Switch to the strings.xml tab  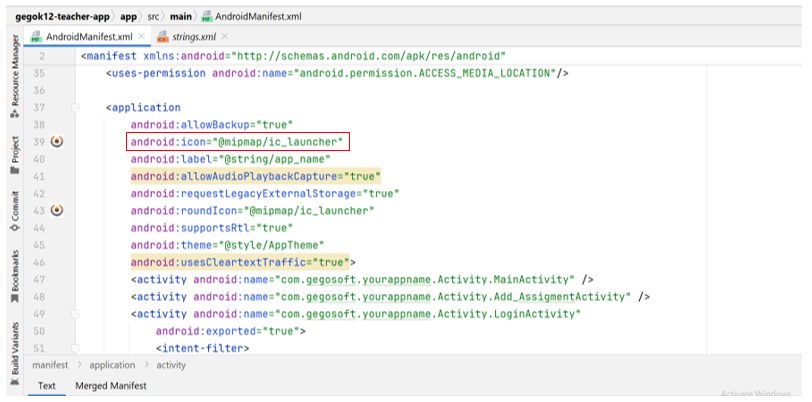(194, 37)
